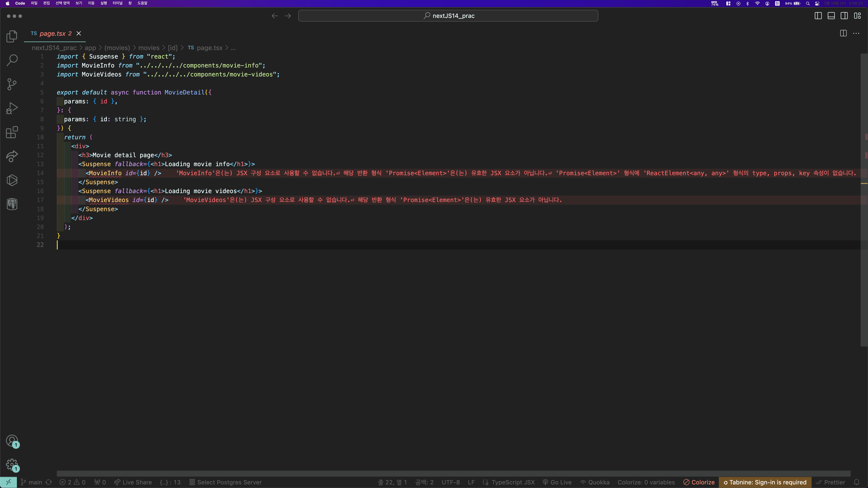
Task: Click the MovieVideos component on line 17
Action: [108, 200]
